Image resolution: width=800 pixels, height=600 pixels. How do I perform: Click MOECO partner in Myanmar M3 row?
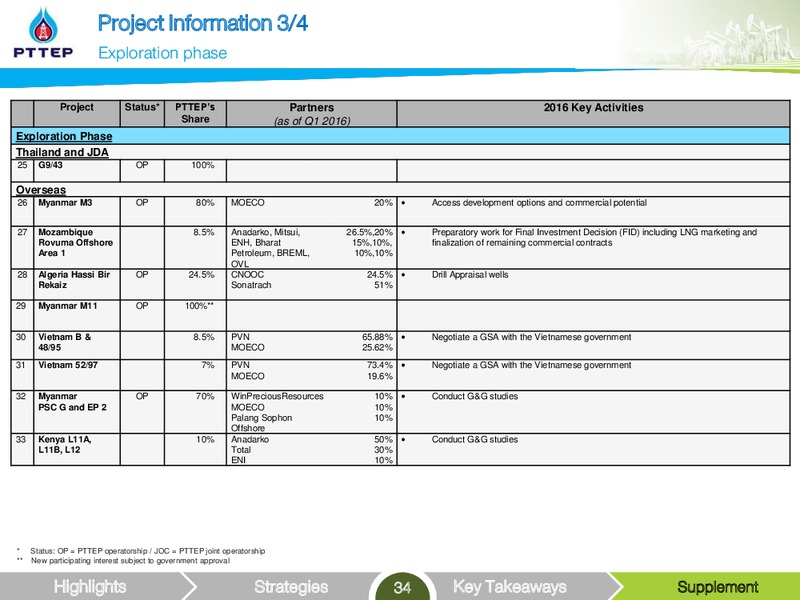click(x=247, y=203)
